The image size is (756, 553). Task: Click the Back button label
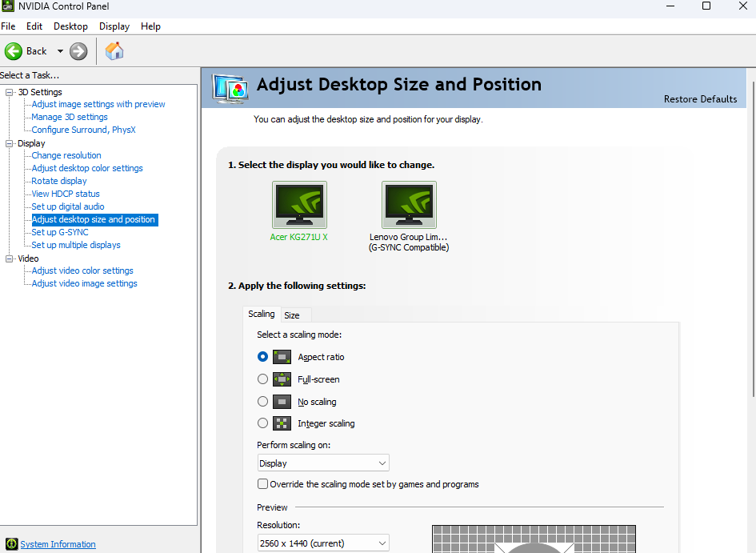[36, 51]
